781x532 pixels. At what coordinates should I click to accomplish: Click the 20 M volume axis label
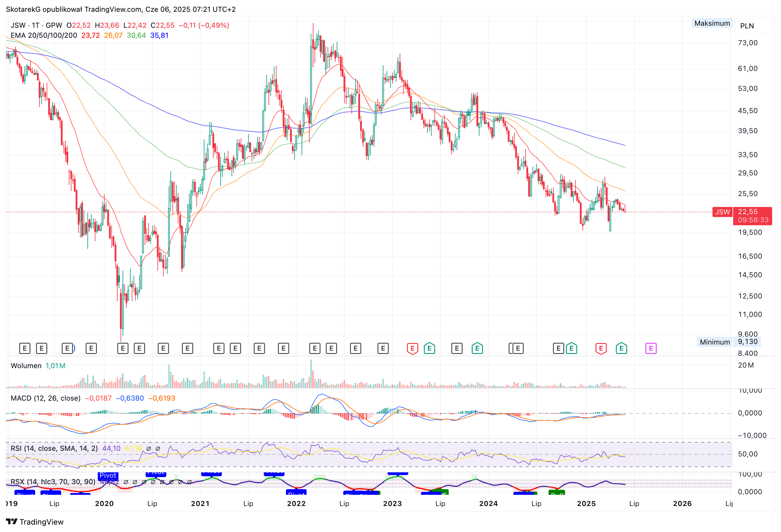coord(746,365)
